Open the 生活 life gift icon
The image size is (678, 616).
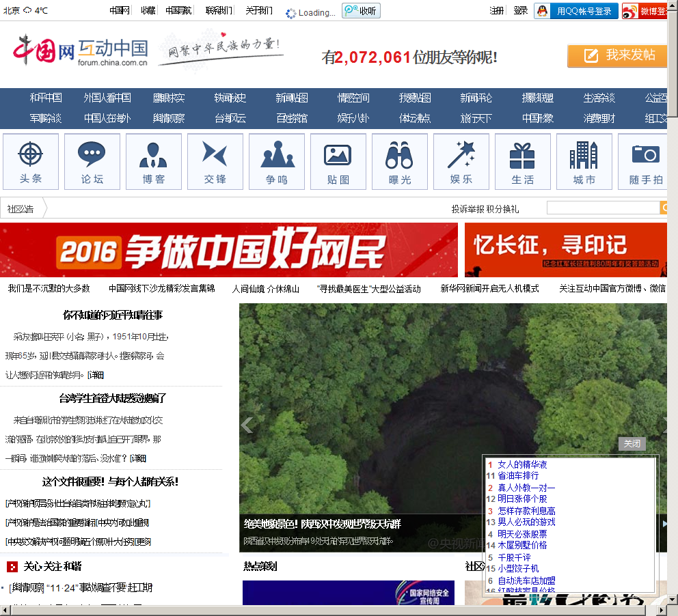[522, 162]
